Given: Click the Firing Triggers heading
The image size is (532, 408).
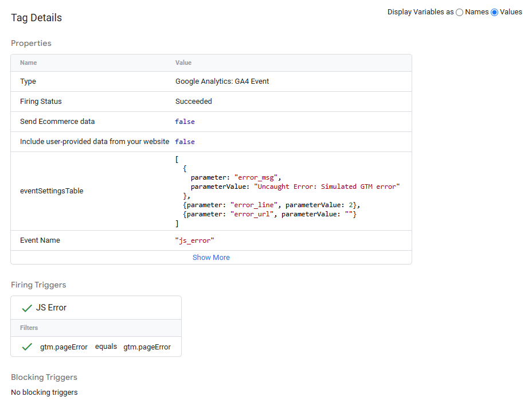Looking at the screenshot, I should tap(38, 285).
